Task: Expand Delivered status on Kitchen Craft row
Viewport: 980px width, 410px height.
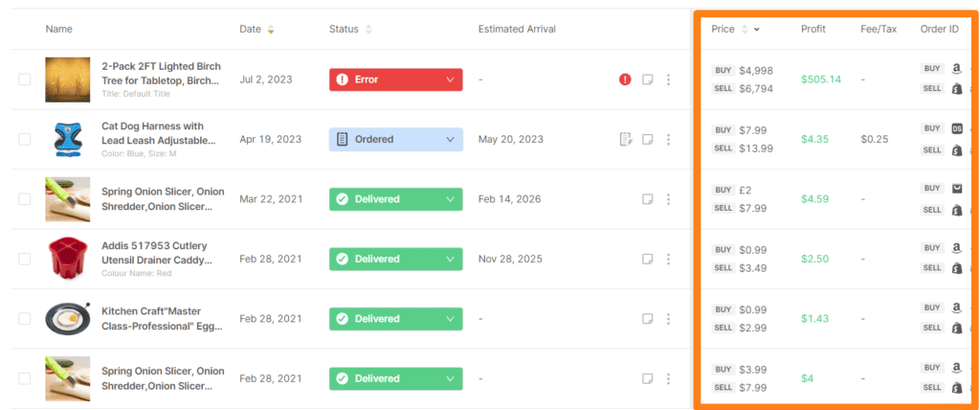Action: (450, 318)
